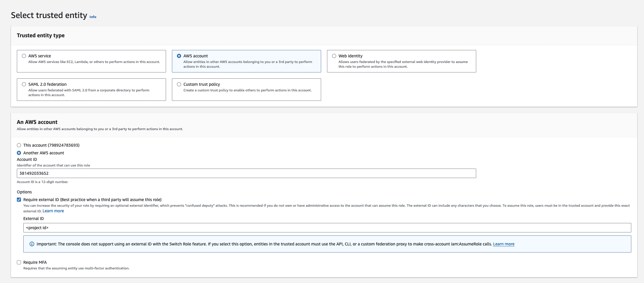Click 'Account ID is a 12-digit number.' hint
This screenshot has width=644, height=283.
43,182
